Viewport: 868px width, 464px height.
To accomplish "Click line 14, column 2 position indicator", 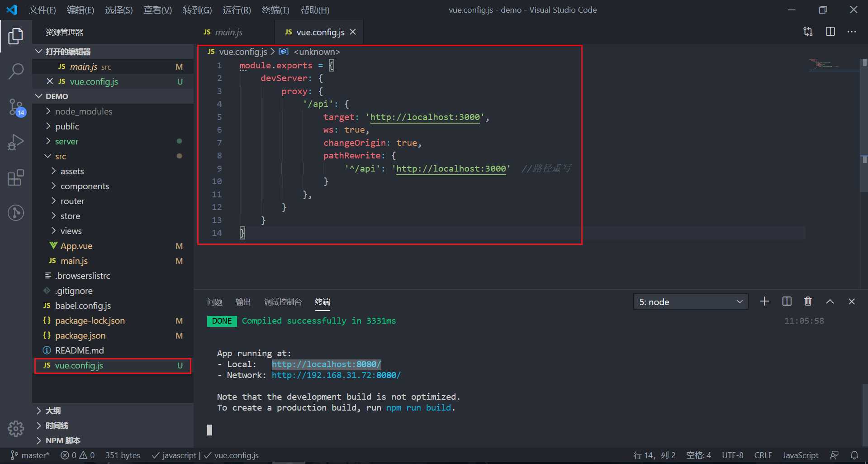I will [x=655, y=455].
